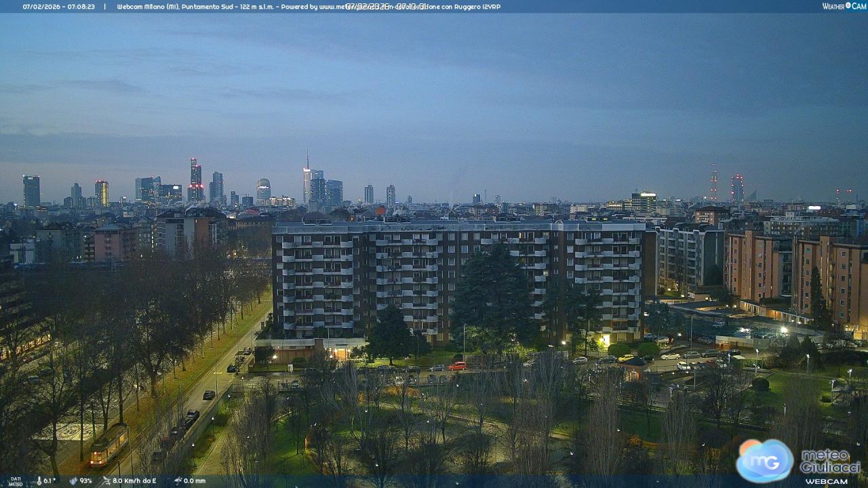Click the humidity droplet icon

pos(73,481)
